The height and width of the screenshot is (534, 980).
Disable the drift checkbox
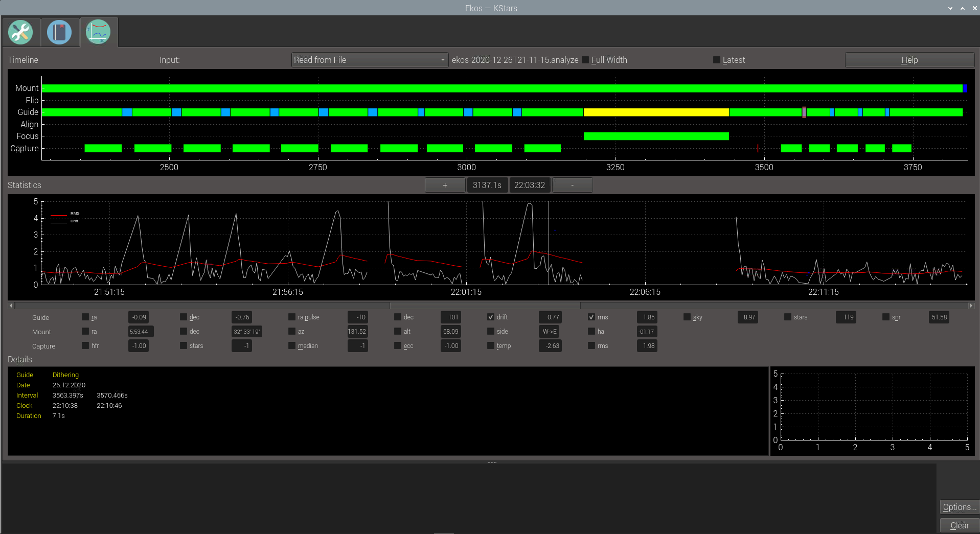tap(491, 317)
